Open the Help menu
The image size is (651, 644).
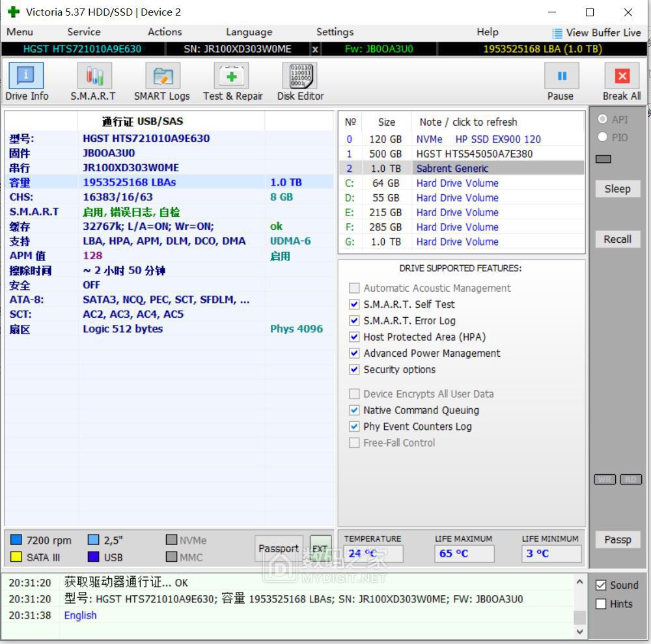point(488,32)
